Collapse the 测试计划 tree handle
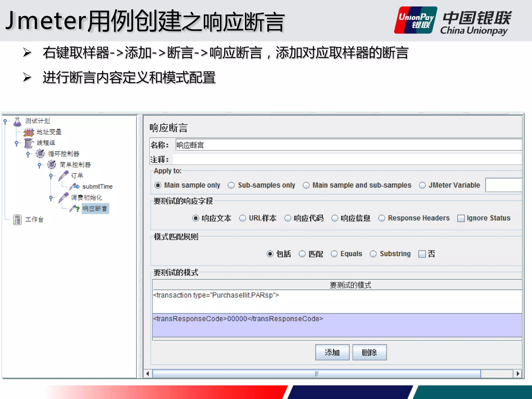The height and width of the screenshot is (399, 532). click(5, 121)
